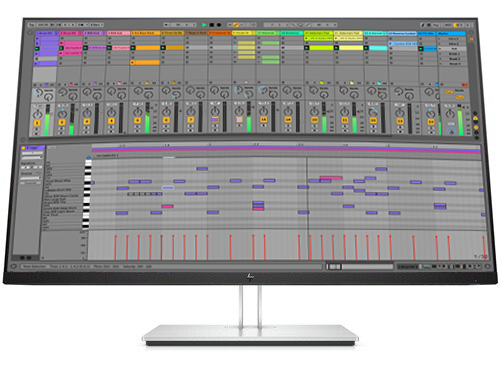This screenshot has width=500, height=367.
Task: Click the yellow CPU load meter
Action: [x=458, y=25]
